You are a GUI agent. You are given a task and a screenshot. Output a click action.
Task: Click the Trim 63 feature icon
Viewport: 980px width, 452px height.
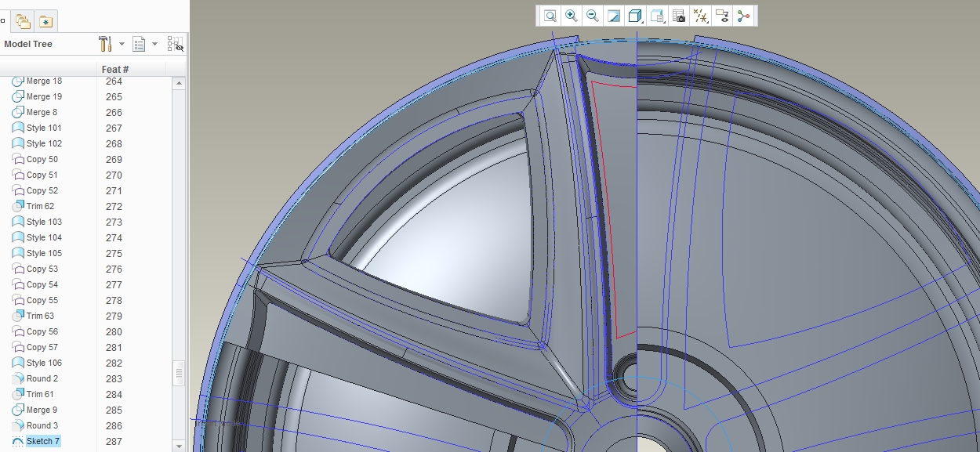pos(18,316)
